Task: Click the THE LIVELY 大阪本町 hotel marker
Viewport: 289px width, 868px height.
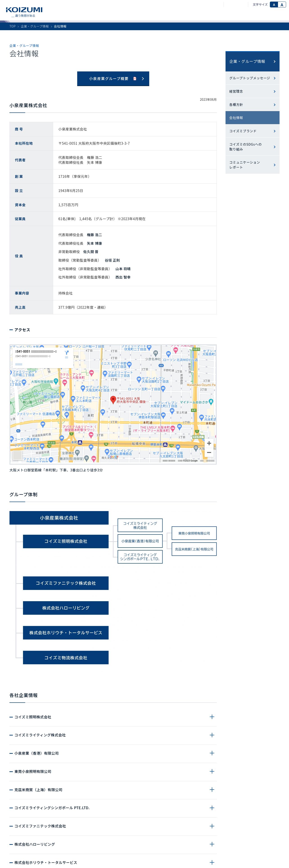Action: tap(173, 429)
